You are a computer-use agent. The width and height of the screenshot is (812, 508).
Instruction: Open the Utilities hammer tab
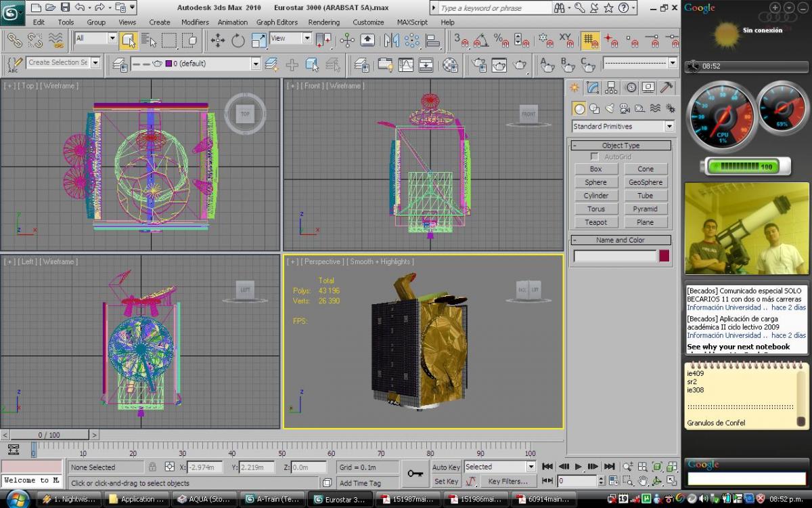[x=667, y=87]
